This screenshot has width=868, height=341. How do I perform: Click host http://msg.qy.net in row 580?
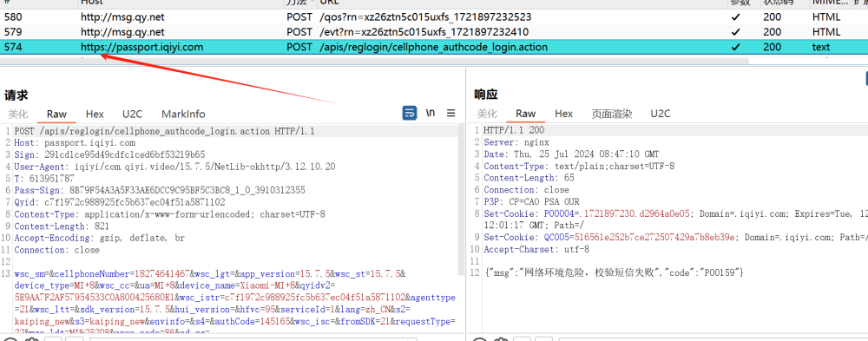pos(122,17)
